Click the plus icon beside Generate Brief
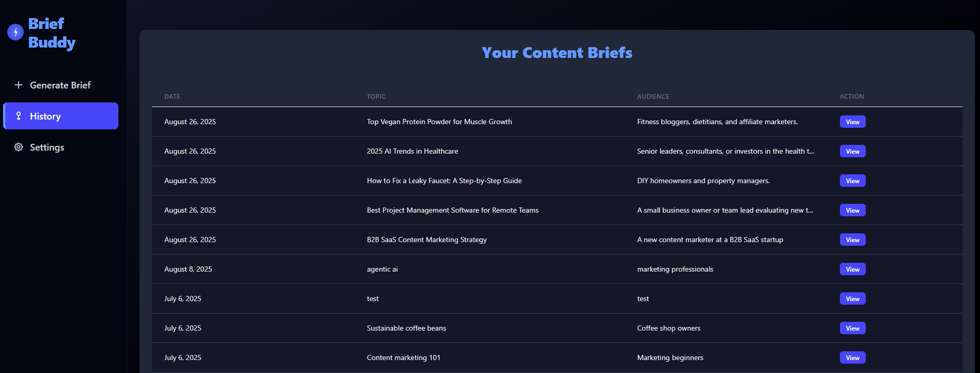This screenshot has width=980, height=373. point(19,85)
